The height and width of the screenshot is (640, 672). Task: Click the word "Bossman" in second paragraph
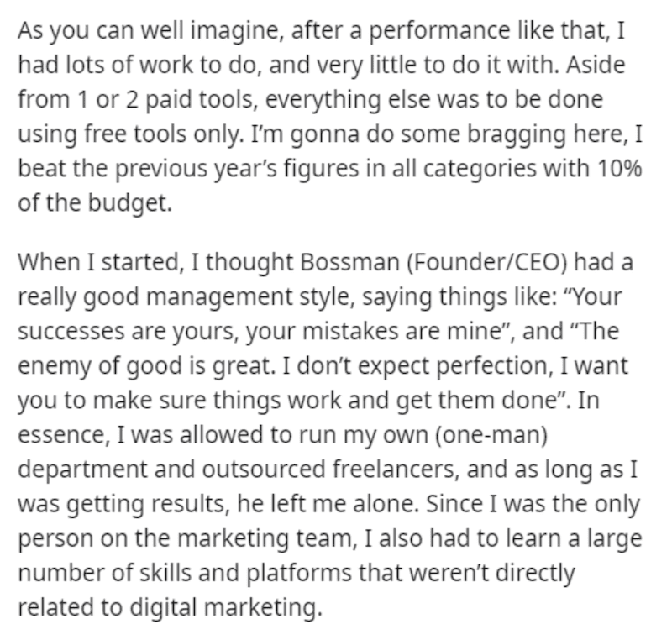349,262
